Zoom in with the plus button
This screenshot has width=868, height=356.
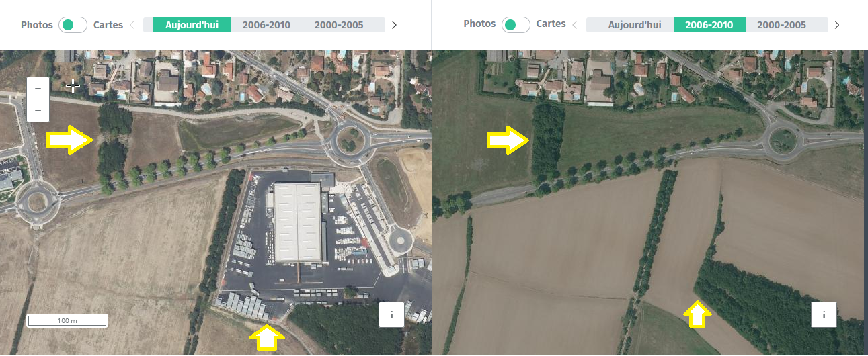[38, 88]
